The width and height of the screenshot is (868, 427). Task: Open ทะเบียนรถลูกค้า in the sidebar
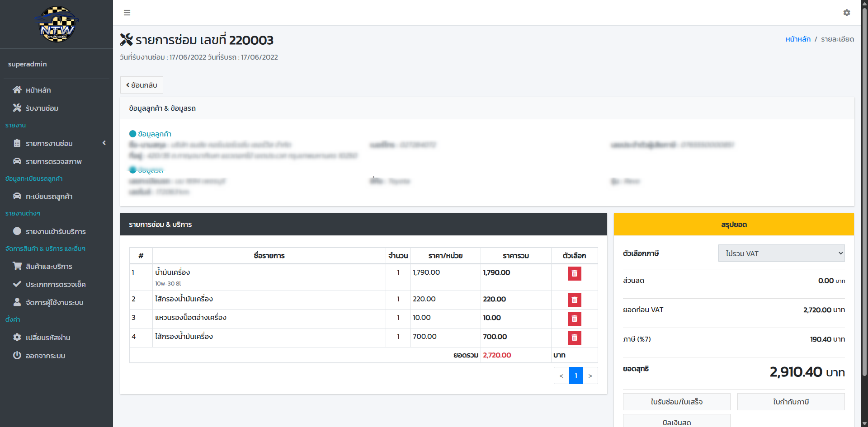[57, 196]
